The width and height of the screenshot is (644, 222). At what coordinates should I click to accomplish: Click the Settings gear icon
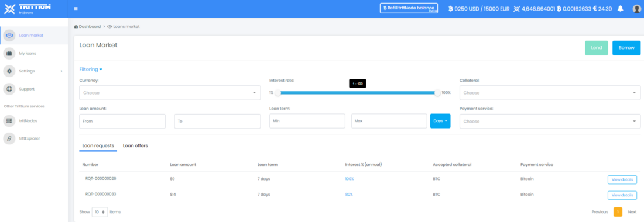9,71
